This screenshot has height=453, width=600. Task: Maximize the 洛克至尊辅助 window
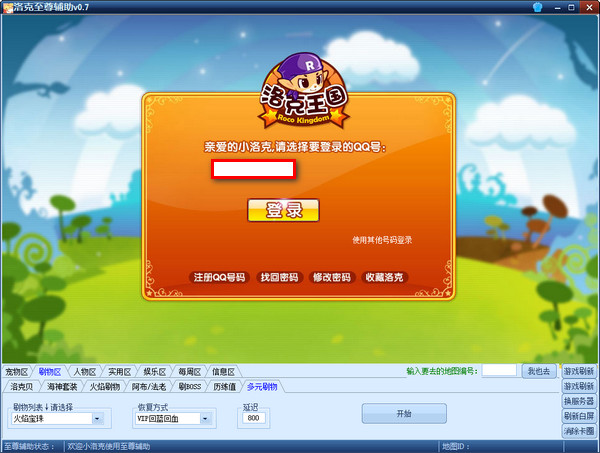(x=571, y=7)
